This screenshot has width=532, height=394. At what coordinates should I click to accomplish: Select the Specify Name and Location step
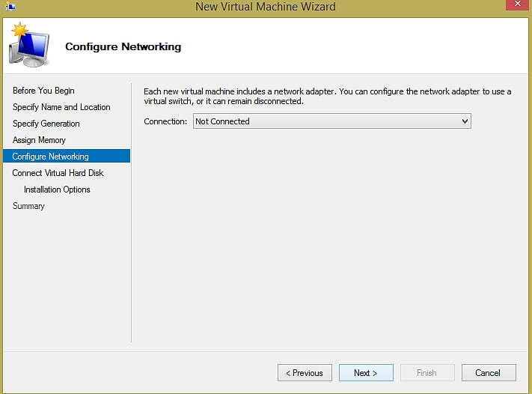(61, 107)
